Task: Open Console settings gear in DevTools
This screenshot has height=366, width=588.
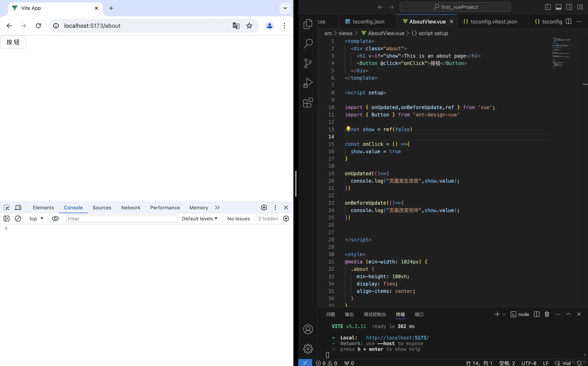Action: pos(286,219)
